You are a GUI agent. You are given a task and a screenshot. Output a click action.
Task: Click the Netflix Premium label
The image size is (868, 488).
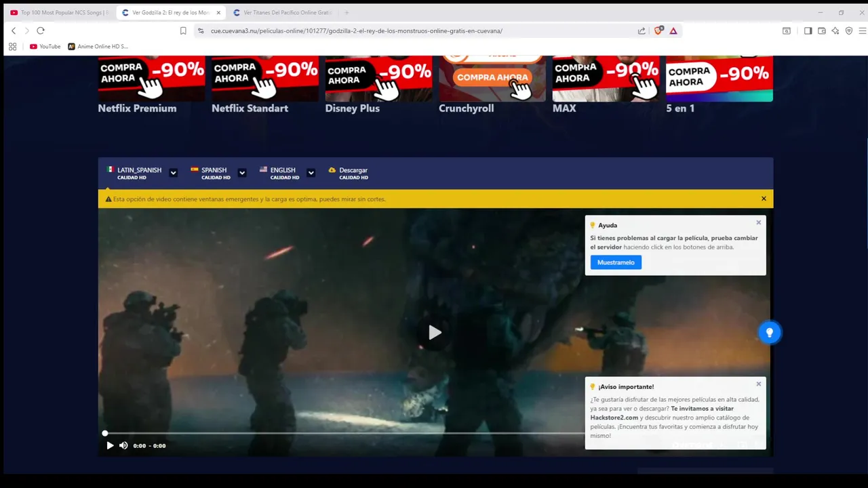[x=137, y=108]
